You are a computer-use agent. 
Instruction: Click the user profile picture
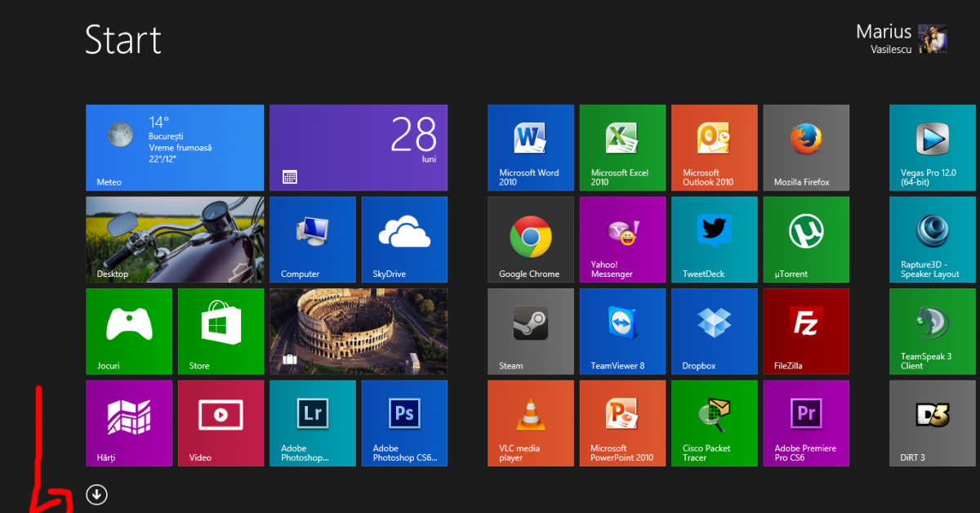pos(933,38)
